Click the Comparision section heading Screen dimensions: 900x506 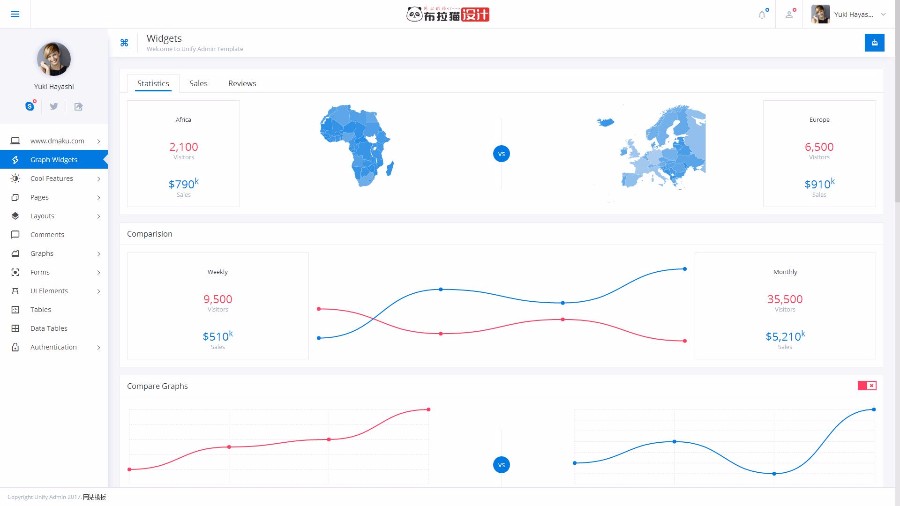[149, 234]
